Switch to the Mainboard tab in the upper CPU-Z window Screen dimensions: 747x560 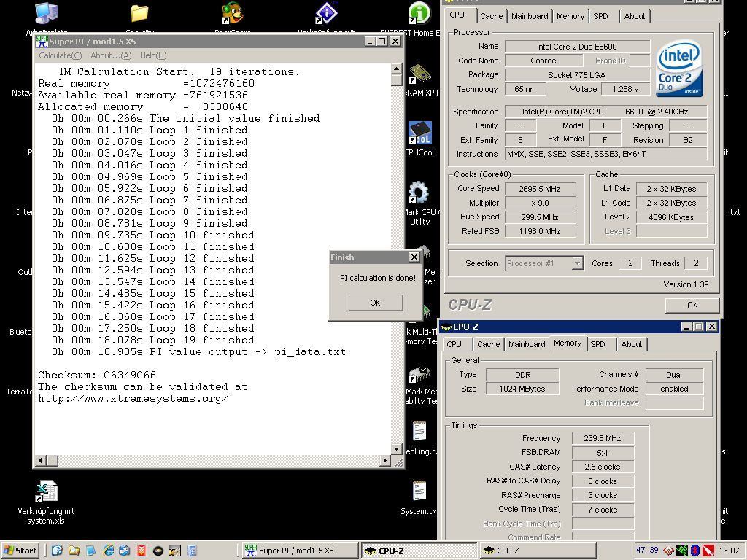(x=530, y=16)
